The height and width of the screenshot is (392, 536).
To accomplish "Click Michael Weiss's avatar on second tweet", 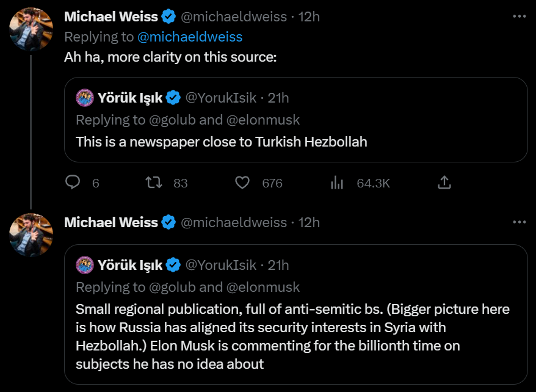I will [32, 235].
